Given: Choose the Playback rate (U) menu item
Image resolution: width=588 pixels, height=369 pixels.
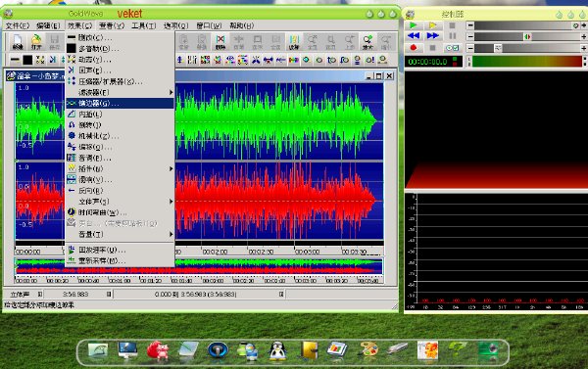Looking at the screenshot, I should coord(120,250).
